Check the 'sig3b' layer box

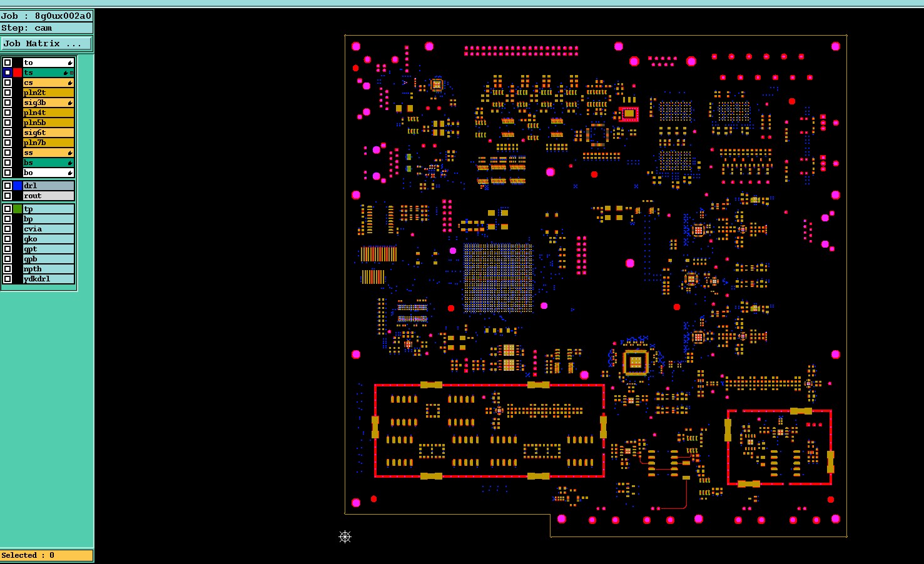pyautogui.click(x=8, y=103)
